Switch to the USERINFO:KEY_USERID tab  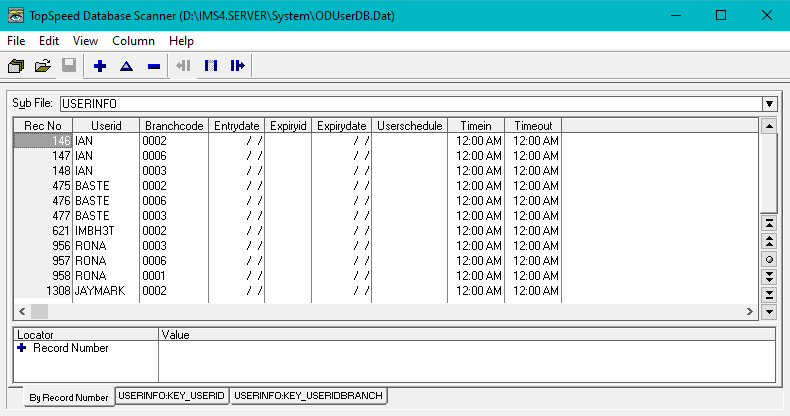(x=172, y=396)
